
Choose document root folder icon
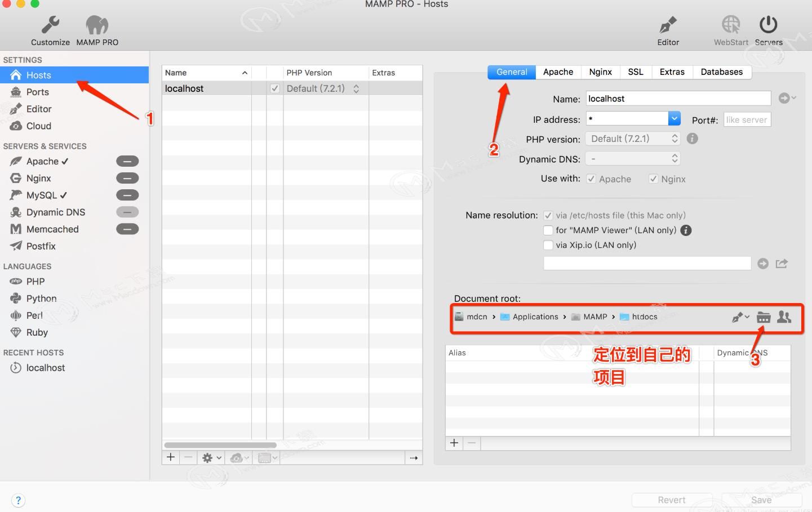tap(764, 317)
